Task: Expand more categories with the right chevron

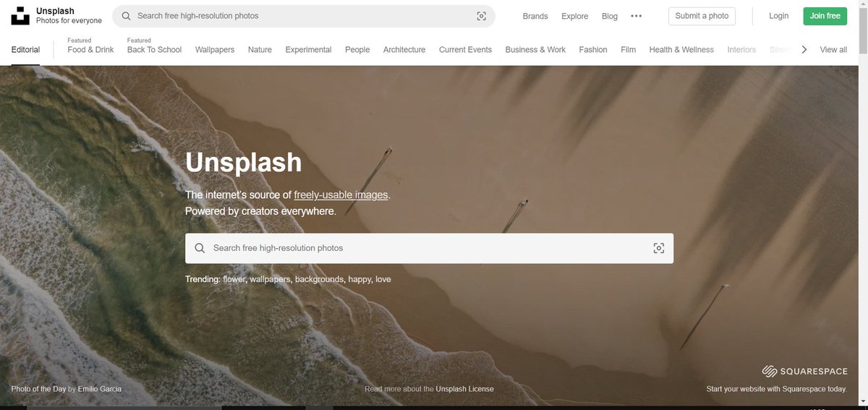Action: click(804, 50)
